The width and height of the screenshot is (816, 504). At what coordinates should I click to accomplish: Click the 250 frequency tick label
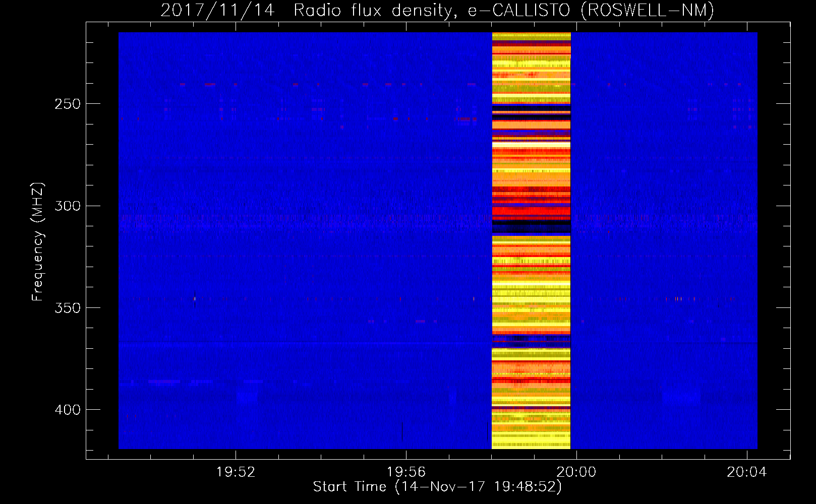pos(68,104)
